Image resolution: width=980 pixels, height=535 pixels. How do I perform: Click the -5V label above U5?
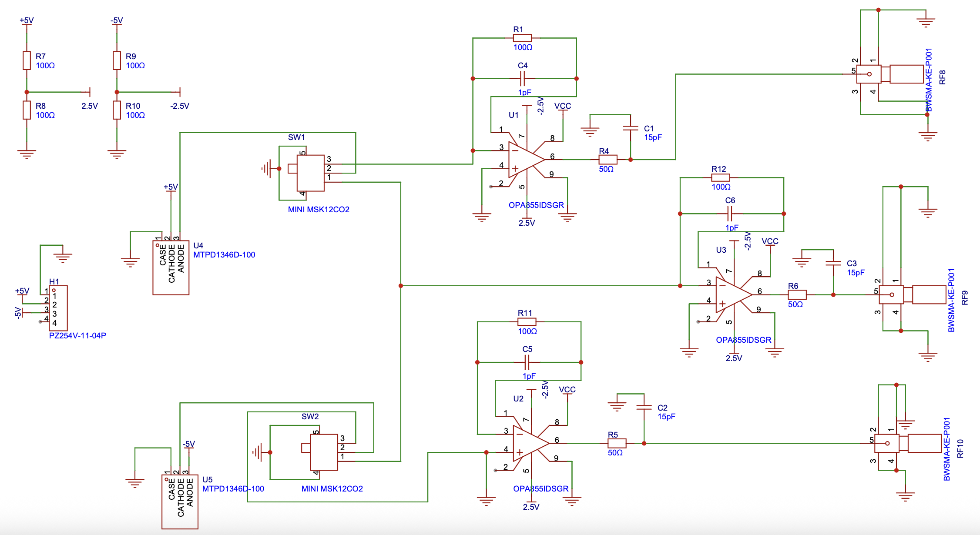coord(188,444)
